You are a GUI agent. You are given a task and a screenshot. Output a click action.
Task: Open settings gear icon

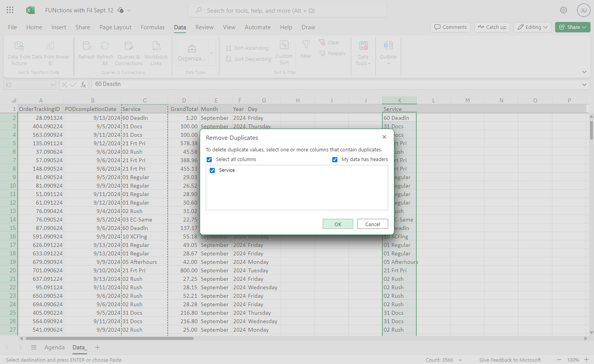564,10
